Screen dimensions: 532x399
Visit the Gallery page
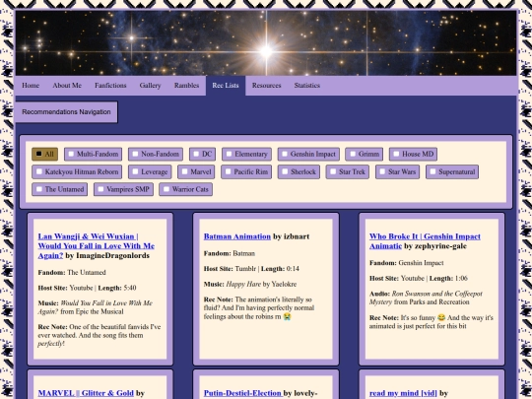click(x=150, y=86)
